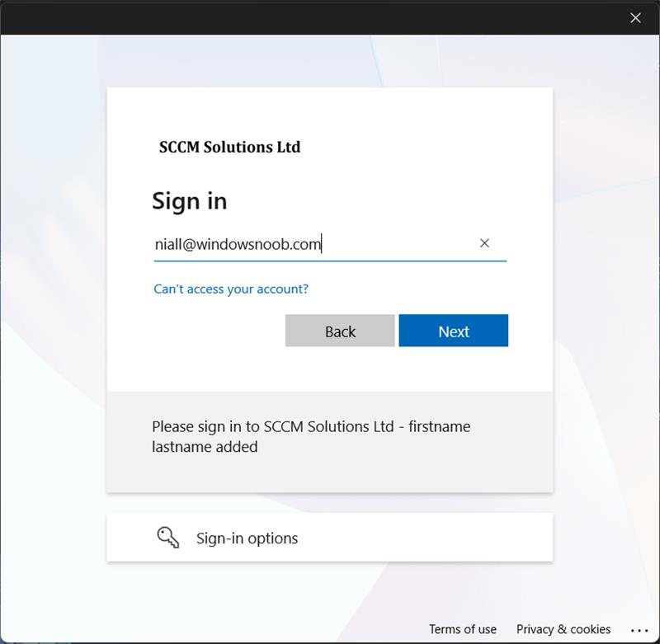Image resolution: width=660 pixels, height=644 pixels.
Task: Open the Privacy & cookies link
Action: [x=563, y=629]
